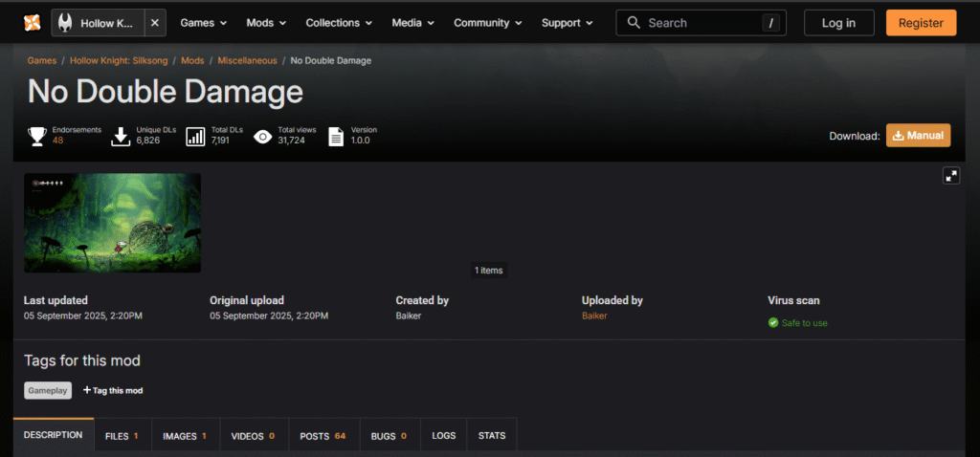Click Tag this mod button
Viewport: 980px width, 457px height.
pos(113,390)
